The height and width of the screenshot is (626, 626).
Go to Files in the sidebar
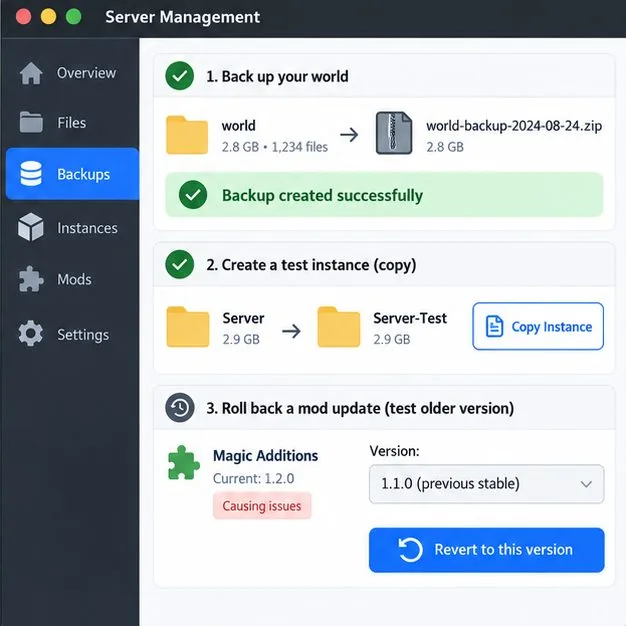72,122
